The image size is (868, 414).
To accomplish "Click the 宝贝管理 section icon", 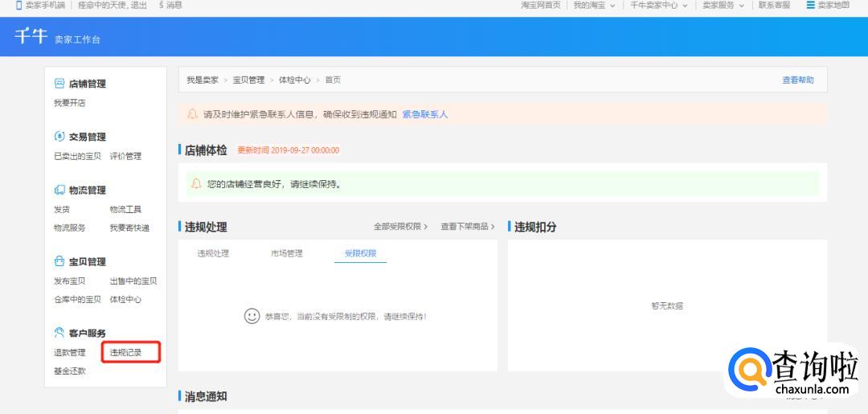I will (x=59, y=261).
